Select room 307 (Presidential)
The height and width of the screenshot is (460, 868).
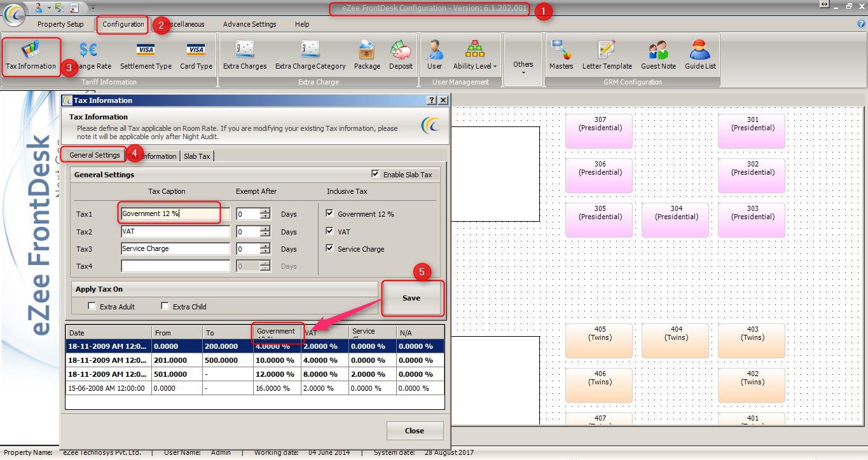tap(600, 131)
